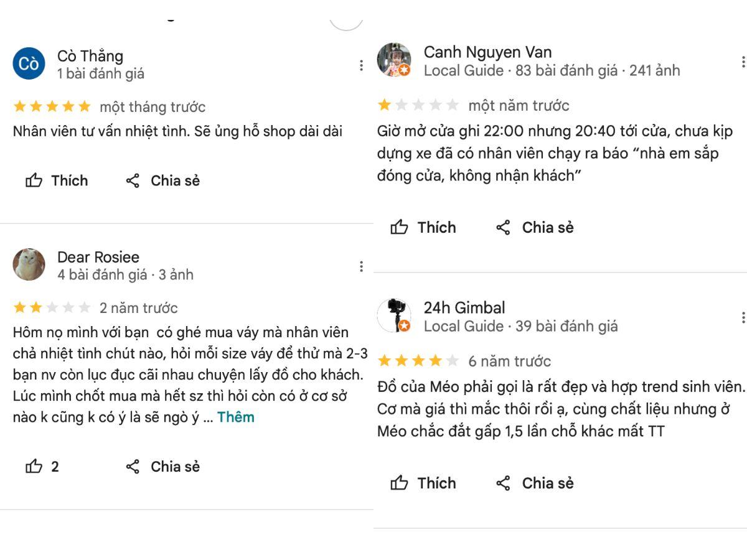
Task: Click the Chia sẻ label on 24h Gimbal's review
Action: (x=547, y=483)
